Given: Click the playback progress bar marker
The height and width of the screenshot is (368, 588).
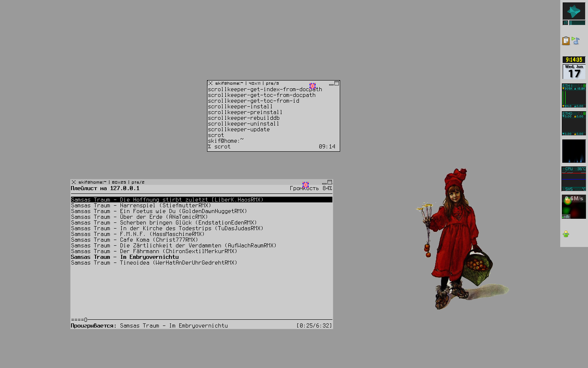Looking at the screenshot, I should point(86,320).
